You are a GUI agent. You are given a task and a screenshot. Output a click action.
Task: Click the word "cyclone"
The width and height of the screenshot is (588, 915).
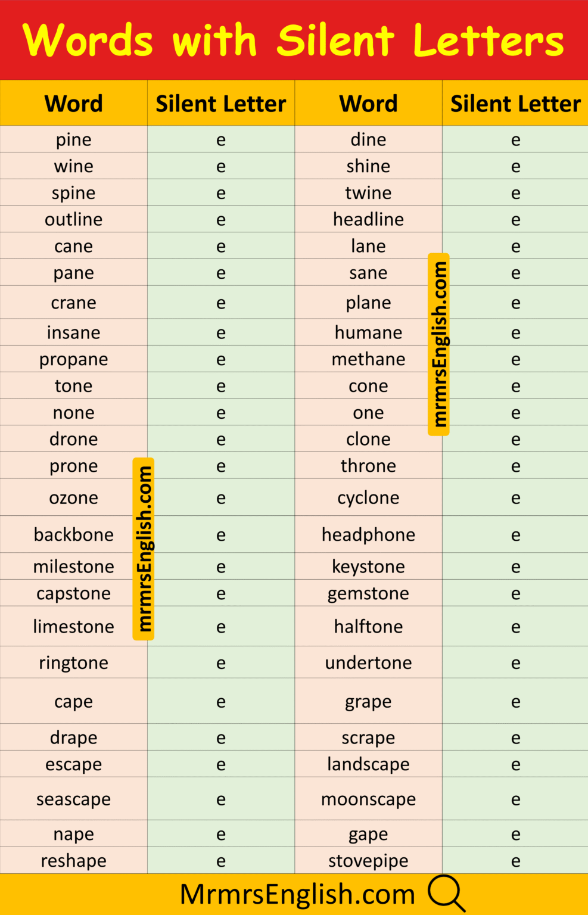368,497
